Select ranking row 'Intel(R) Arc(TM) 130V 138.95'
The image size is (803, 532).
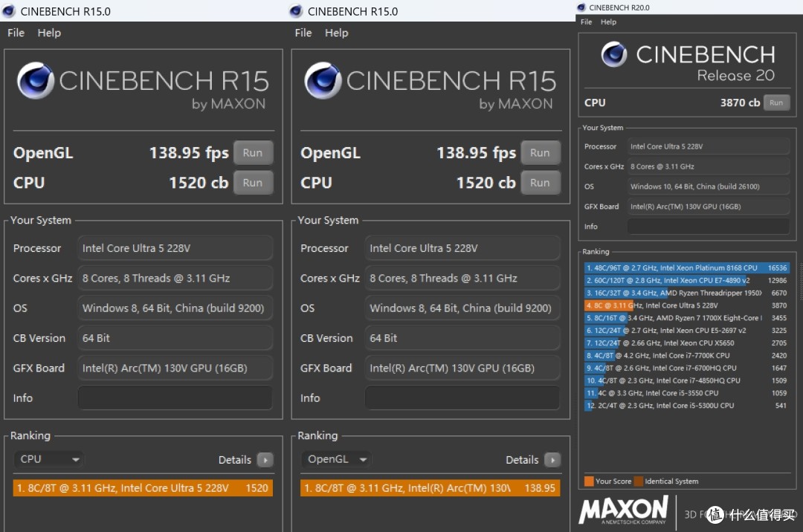pyautogui.click(x=430, y=488)
